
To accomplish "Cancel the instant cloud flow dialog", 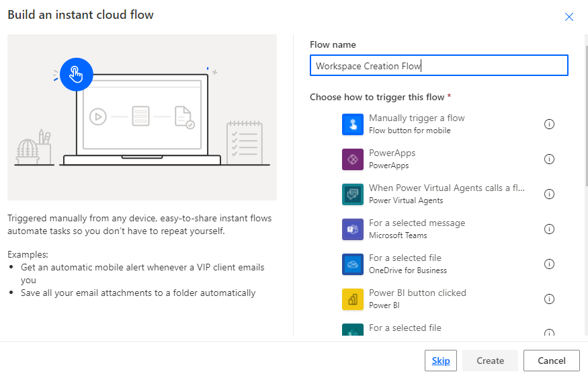I will [551, 361].
